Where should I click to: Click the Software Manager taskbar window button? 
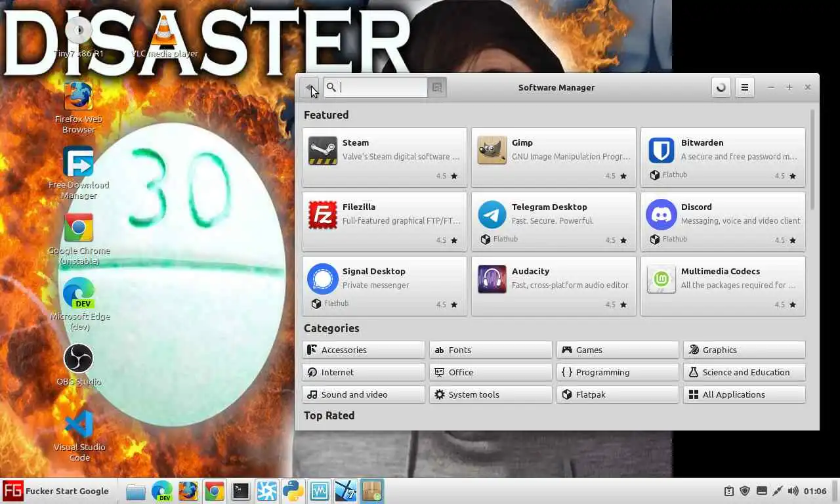pyautogui.click(x=372, y=491)
